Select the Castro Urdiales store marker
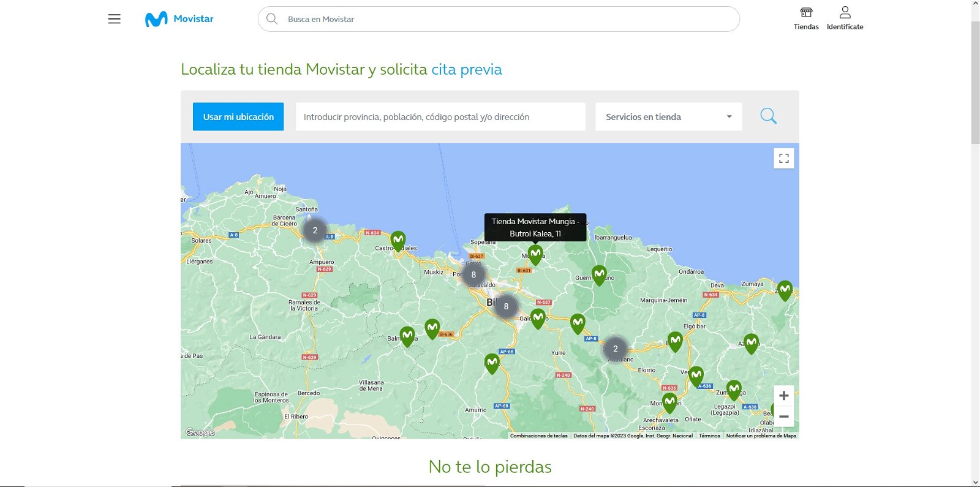 [398, 240]
